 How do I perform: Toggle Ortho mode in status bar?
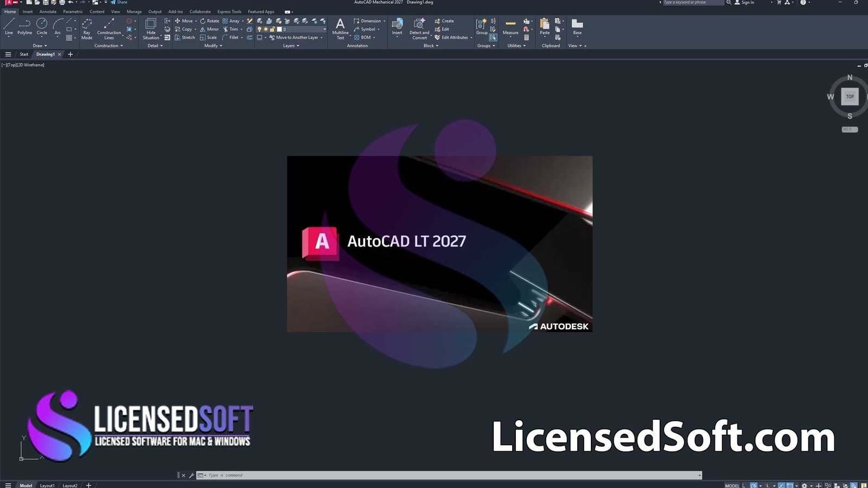coord(768,485)
